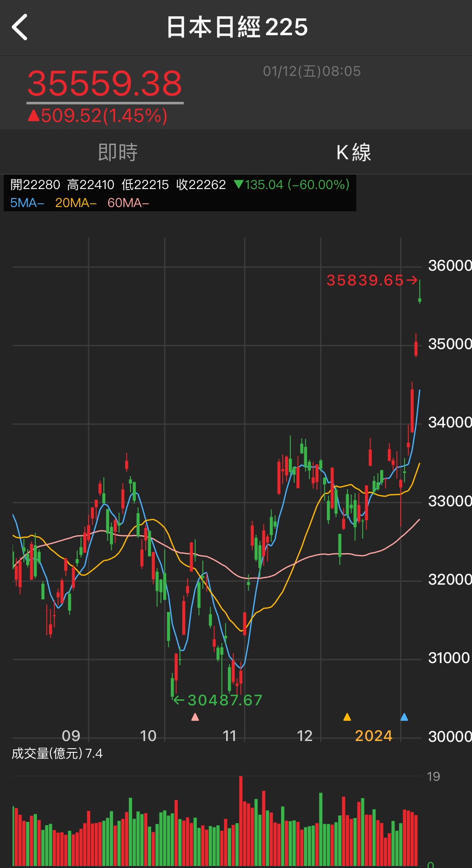The width and height of the screenshot is (472, 868).
Task: Tap the 31000 price axis label
Action: pyautogui.click(x=449, y=658)
